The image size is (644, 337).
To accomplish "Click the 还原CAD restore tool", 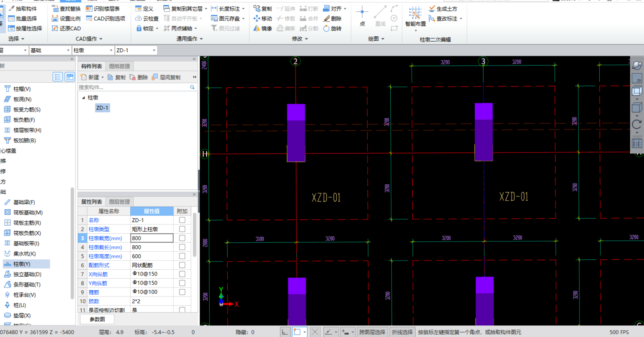I will tap(66, 28).
